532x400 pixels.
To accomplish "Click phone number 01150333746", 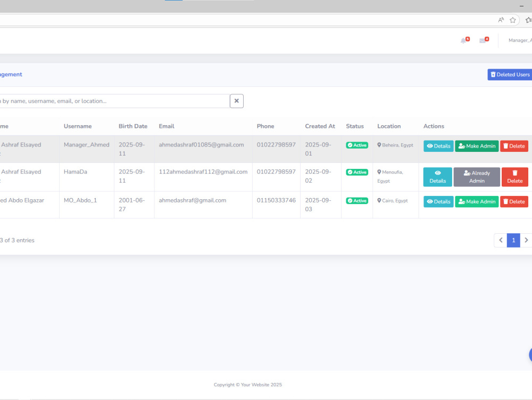I will pos(276,200).
